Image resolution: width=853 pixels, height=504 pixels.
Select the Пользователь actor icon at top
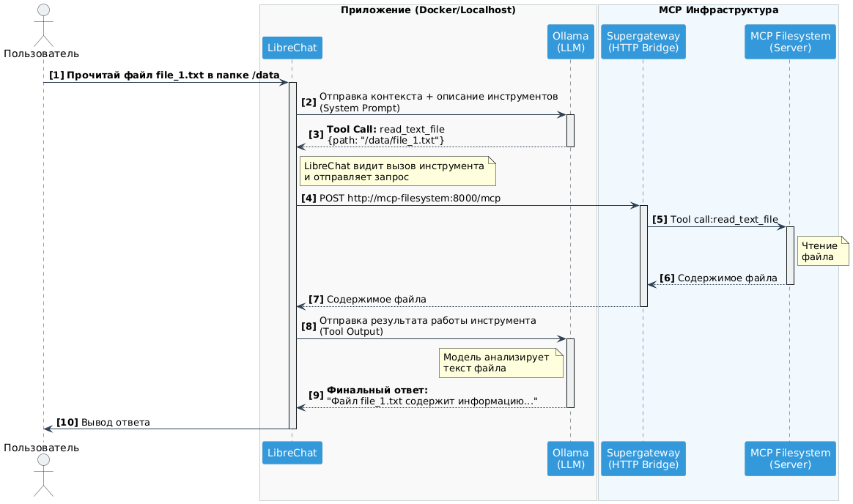coord(43,26)
